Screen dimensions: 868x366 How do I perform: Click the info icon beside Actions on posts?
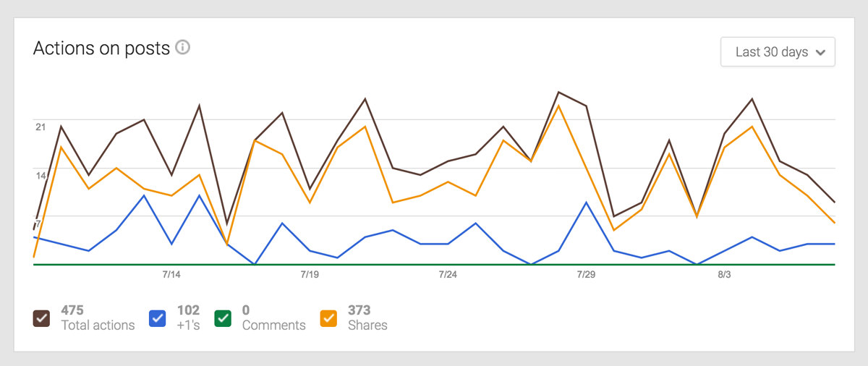183,48
